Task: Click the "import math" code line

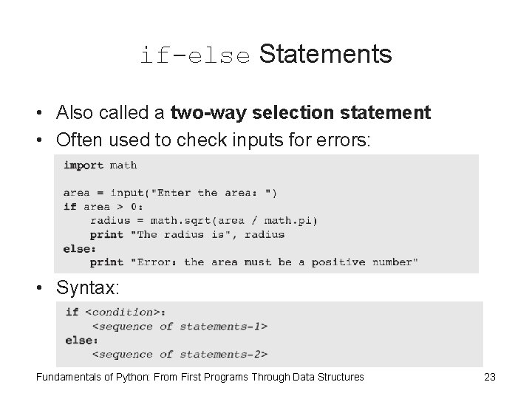Action: [x=100, y=165]
